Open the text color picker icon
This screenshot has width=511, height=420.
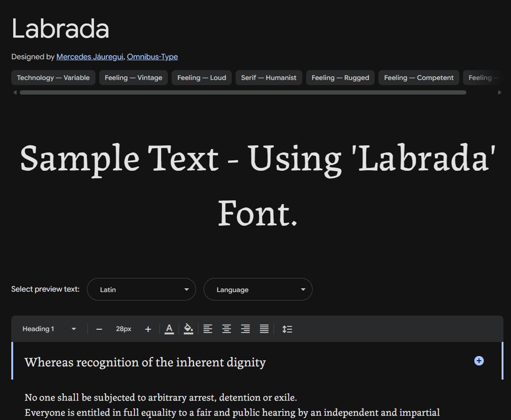pos(169,329)
